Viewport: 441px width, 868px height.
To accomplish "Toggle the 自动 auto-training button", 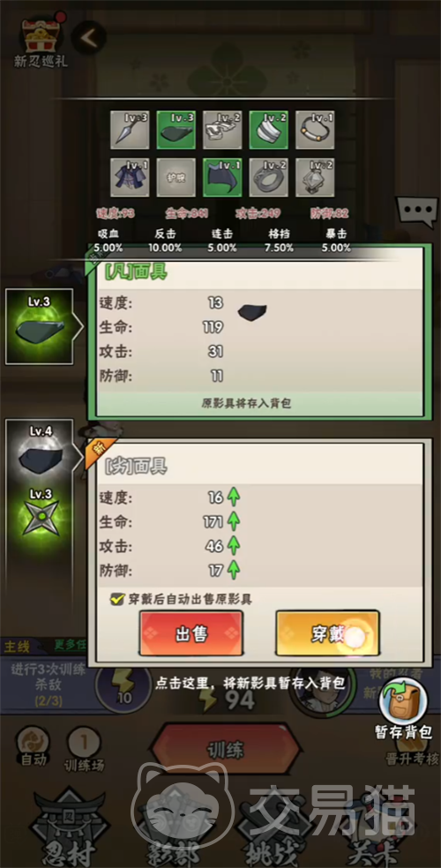I will [x=34, y=748].
